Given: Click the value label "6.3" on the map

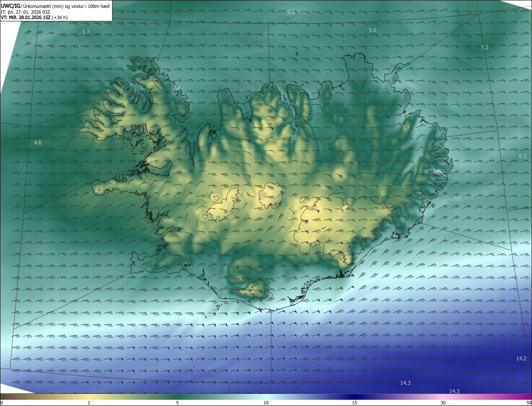Looking at the screenshot, I should pyautogui.click(x=522, y=156).
